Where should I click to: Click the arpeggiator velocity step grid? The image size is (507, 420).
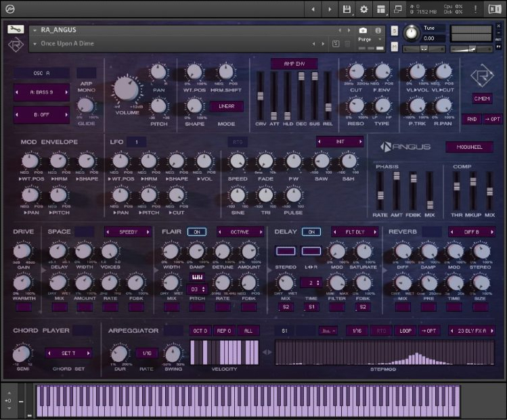click(225, 352)
